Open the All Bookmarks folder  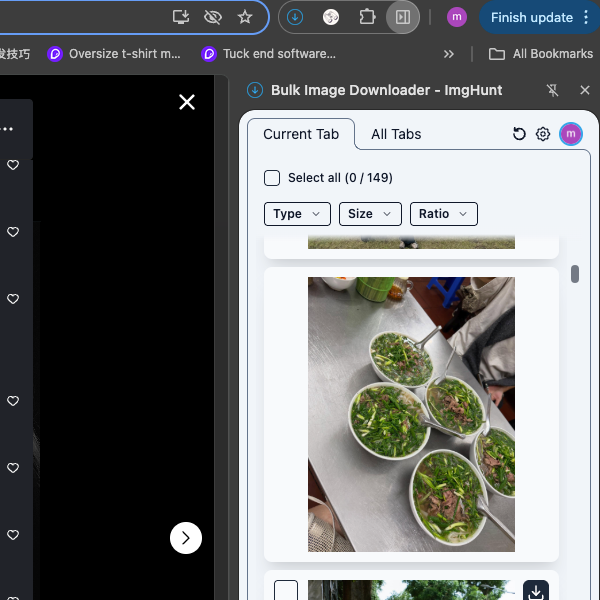[x=541, y=54]
